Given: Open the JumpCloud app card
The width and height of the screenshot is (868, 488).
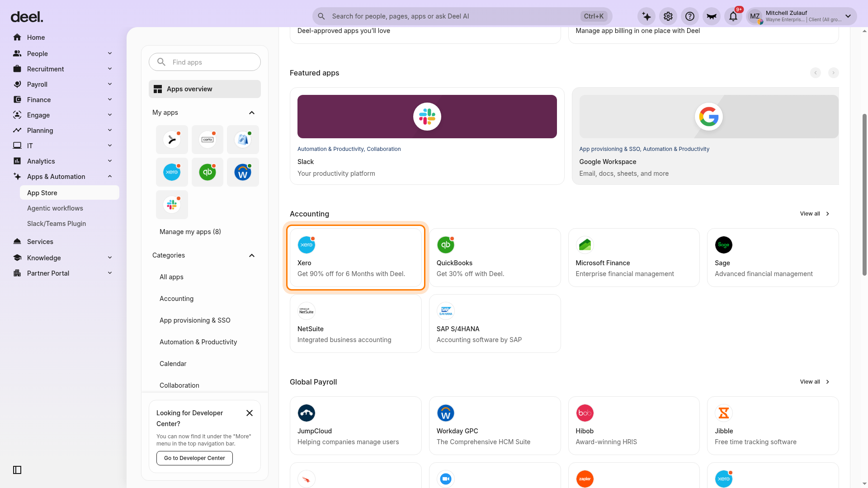Looking at the screenshot, I should pos(356,426).
